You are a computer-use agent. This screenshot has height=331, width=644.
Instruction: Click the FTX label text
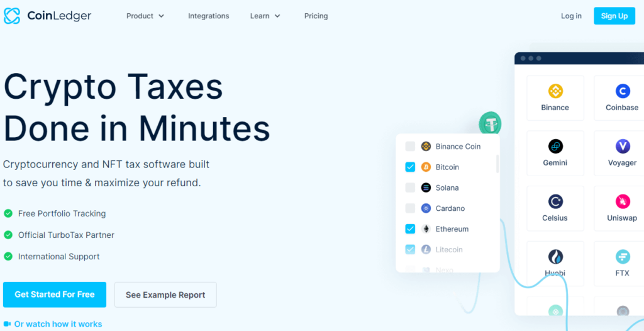[622, 273]
